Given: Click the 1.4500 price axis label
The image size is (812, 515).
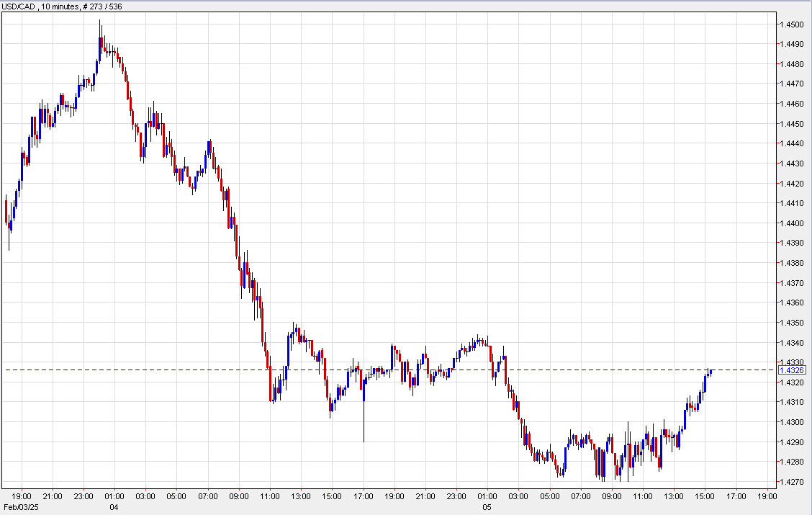Looking at the screenshot, I should click(792, 24).
